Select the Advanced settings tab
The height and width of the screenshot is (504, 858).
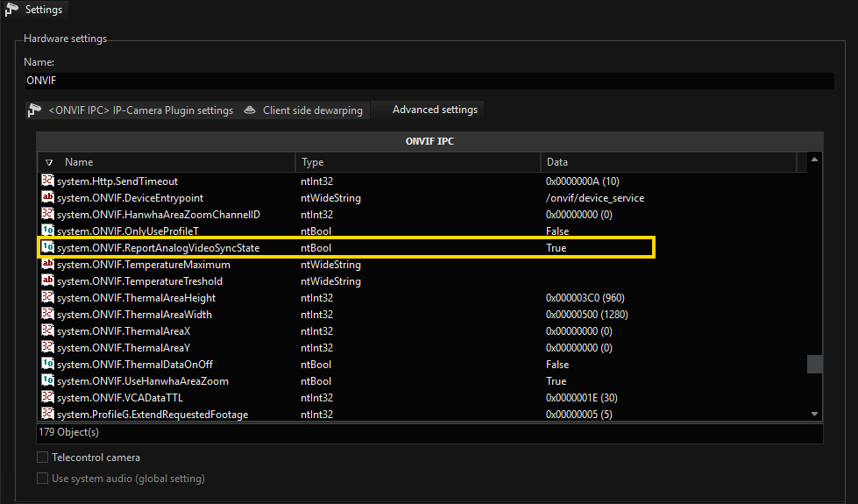click(x=434, y=110)
